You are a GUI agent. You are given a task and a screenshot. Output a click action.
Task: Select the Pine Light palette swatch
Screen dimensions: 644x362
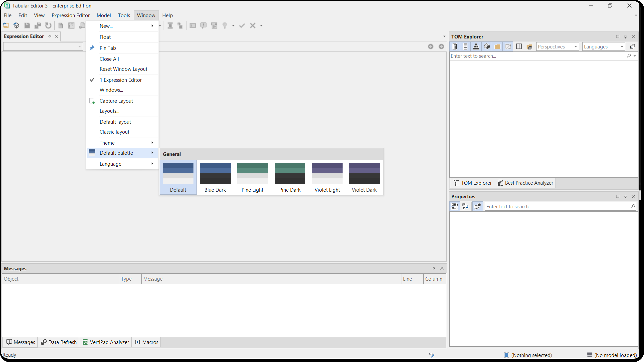[x=253, y=177]
